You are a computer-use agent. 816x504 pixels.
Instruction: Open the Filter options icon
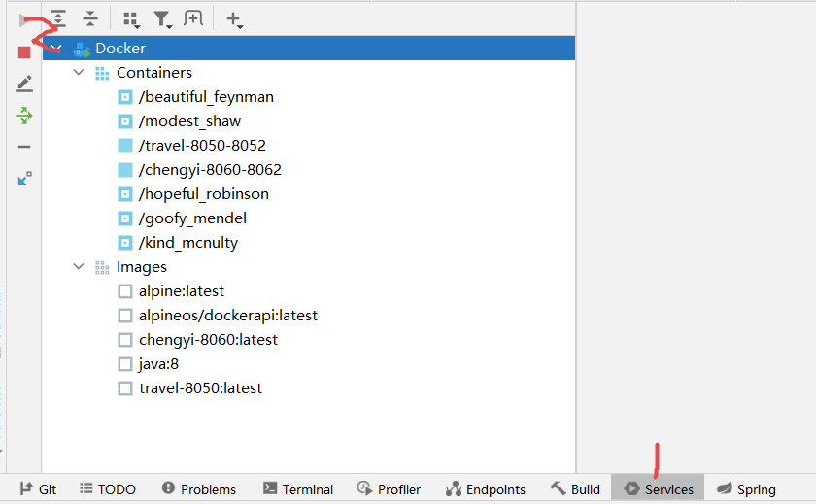click(x=162, y=19)
